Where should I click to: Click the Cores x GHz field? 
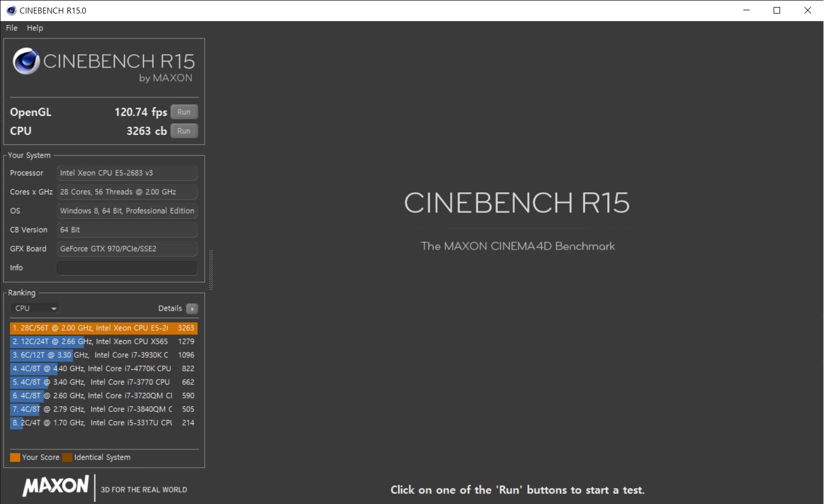[127, 192]
